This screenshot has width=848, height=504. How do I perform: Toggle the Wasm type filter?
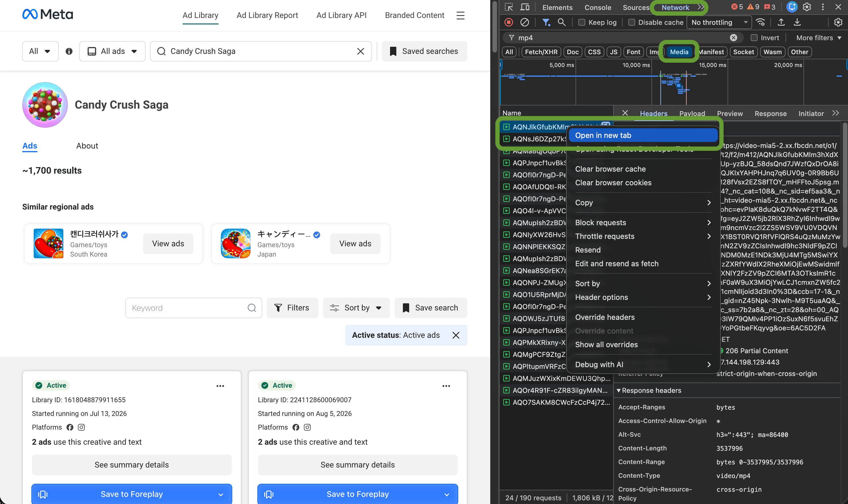772,52
